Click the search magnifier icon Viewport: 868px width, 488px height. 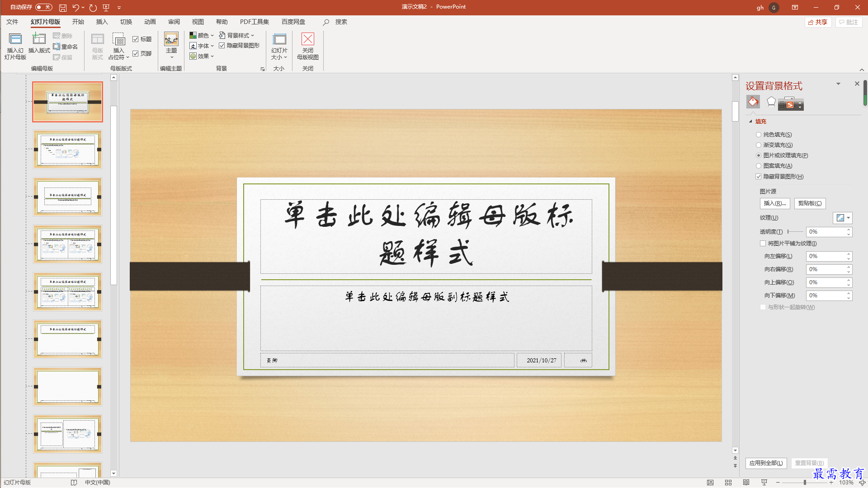326,22
